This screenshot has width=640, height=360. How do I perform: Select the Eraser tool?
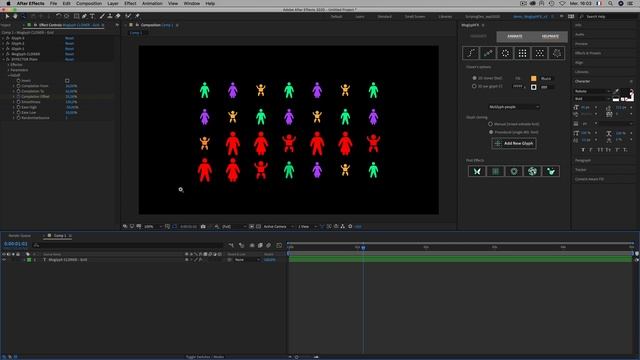[118, 16]
